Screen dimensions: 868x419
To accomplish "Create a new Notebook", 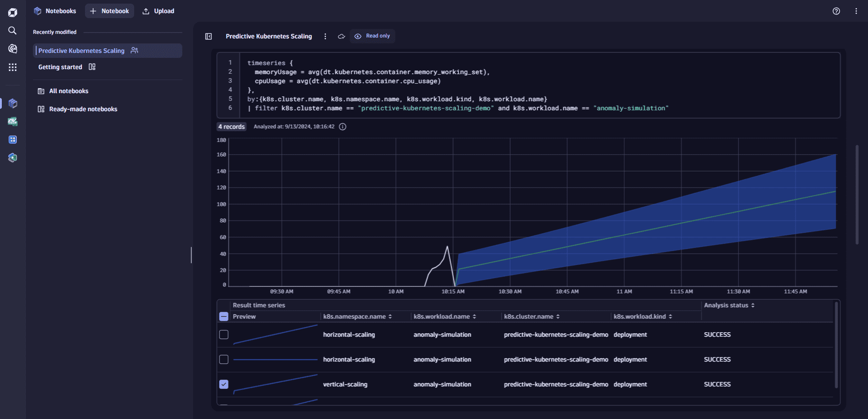I will point(109,11).
